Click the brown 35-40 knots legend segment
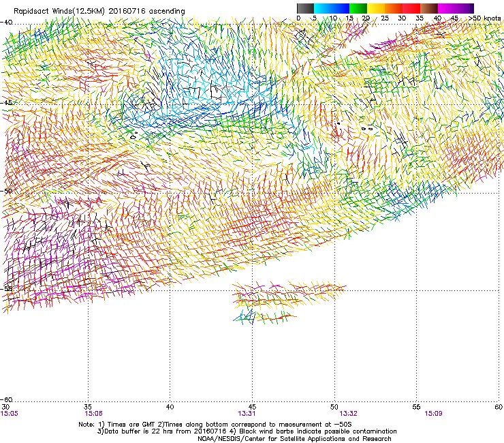The width and height of the screenshot is (504, 443). (429, 8)
